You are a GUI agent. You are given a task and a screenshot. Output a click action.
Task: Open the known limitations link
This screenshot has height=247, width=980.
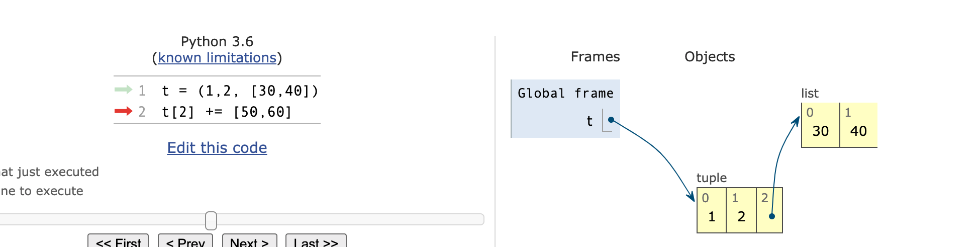[217, 58]
